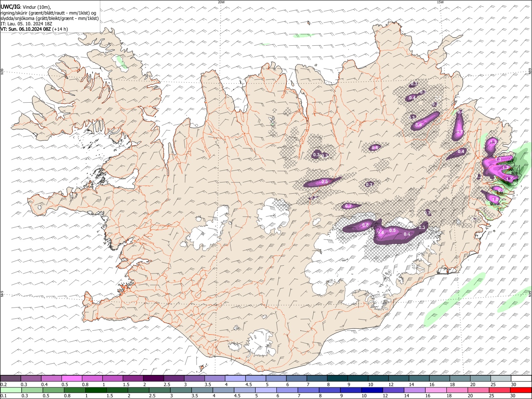
Task: Pick the light gray 25 swatch in the upper legend row
Action: tap(500, 379)
